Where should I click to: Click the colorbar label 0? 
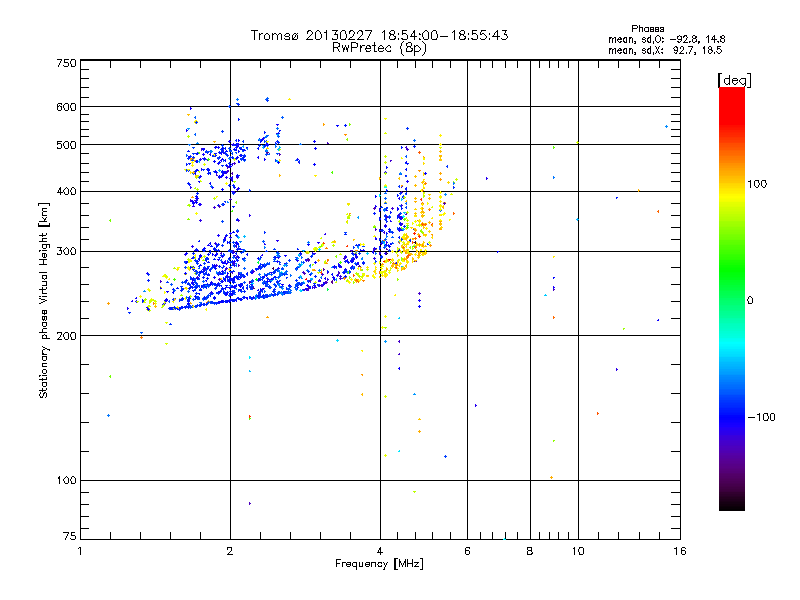(750, 300)
